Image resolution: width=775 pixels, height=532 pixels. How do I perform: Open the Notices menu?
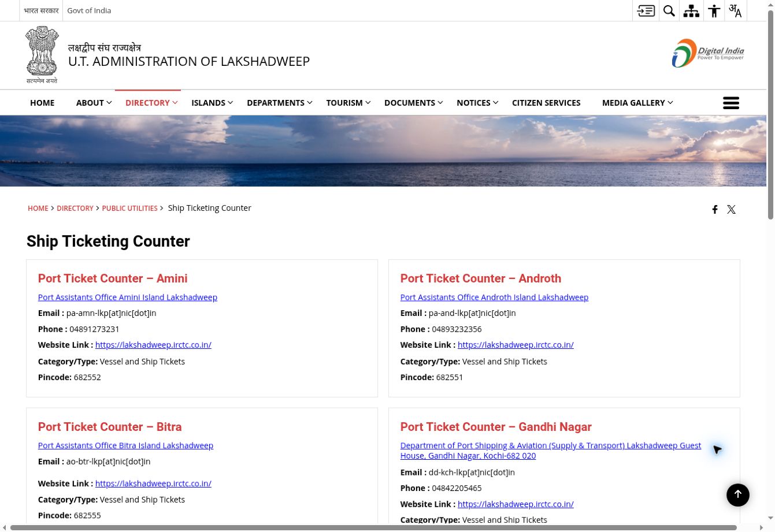(477, 103)
